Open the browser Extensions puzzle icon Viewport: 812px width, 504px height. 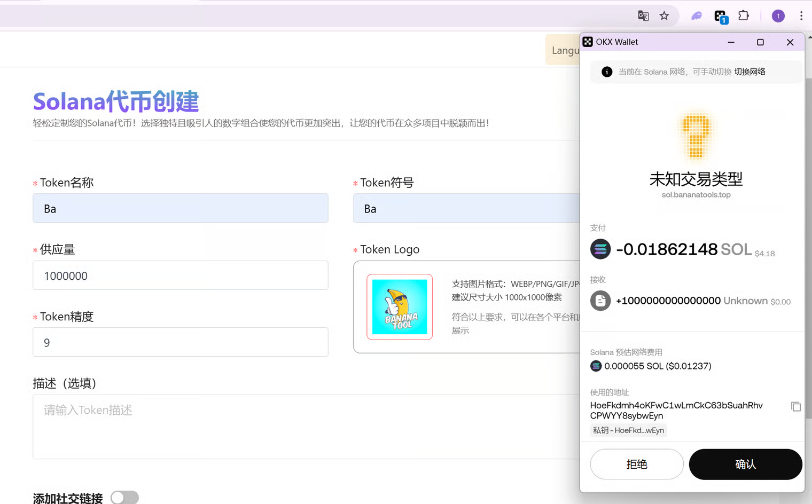click(744, 16)
